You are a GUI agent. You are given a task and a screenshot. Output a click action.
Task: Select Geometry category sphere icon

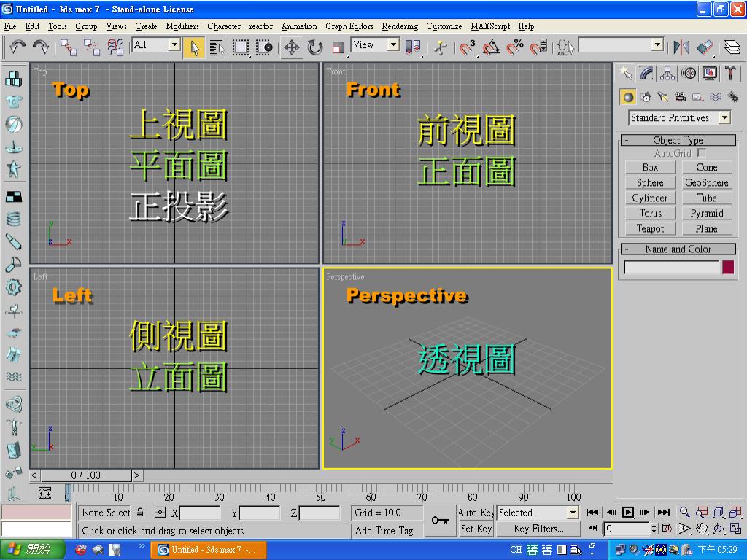[x=628, y=97]
